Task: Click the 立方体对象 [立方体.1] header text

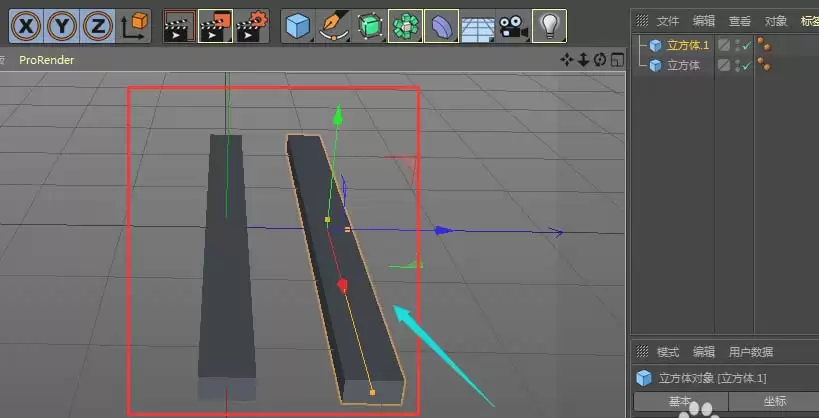Action: (712, 378)
